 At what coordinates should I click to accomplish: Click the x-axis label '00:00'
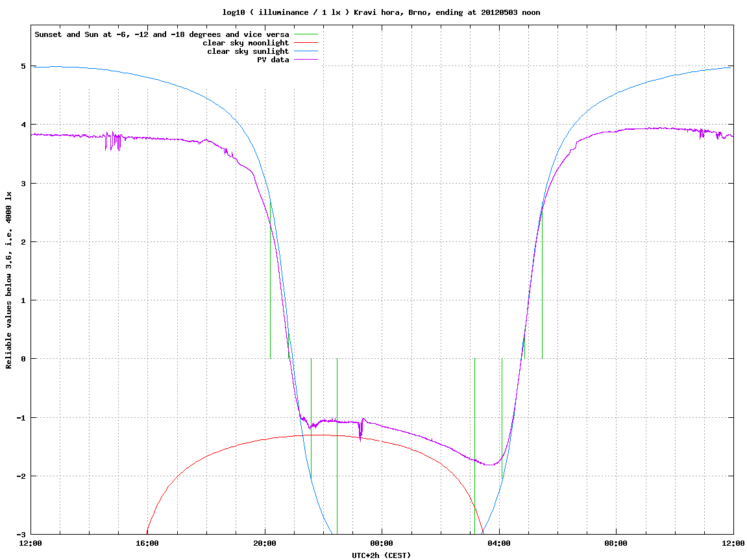382,543
